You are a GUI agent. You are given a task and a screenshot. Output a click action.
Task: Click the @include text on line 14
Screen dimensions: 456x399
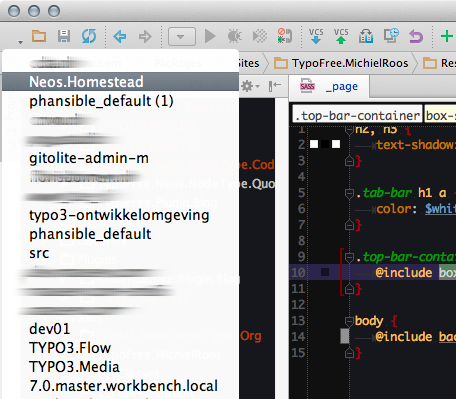404,337
